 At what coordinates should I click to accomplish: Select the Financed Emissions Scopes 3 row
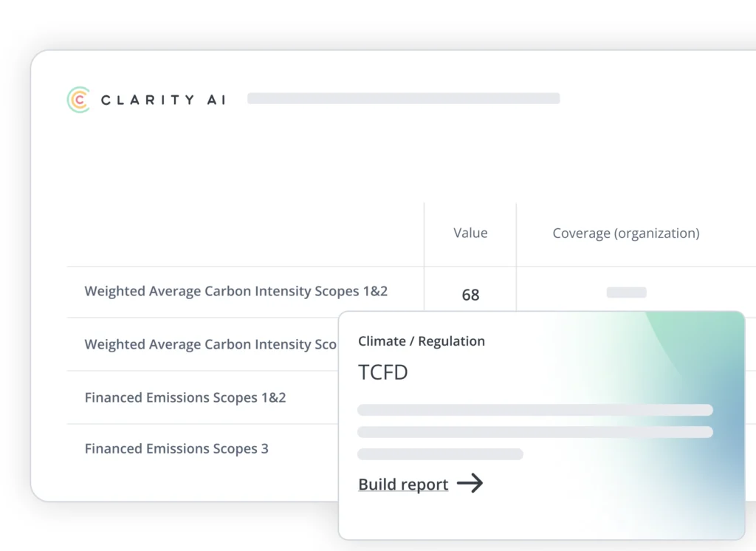pos(176,448)
